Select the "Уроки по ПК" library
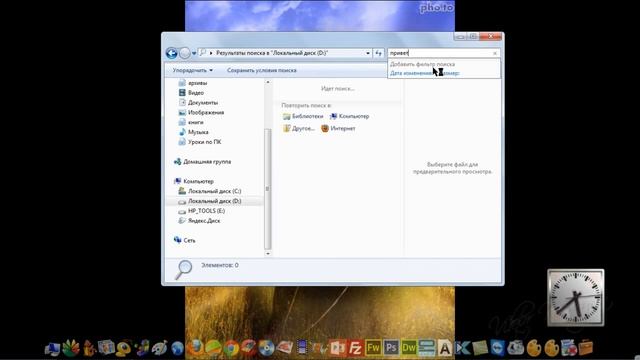The image size is (640, 360). [x=200, y=142]
